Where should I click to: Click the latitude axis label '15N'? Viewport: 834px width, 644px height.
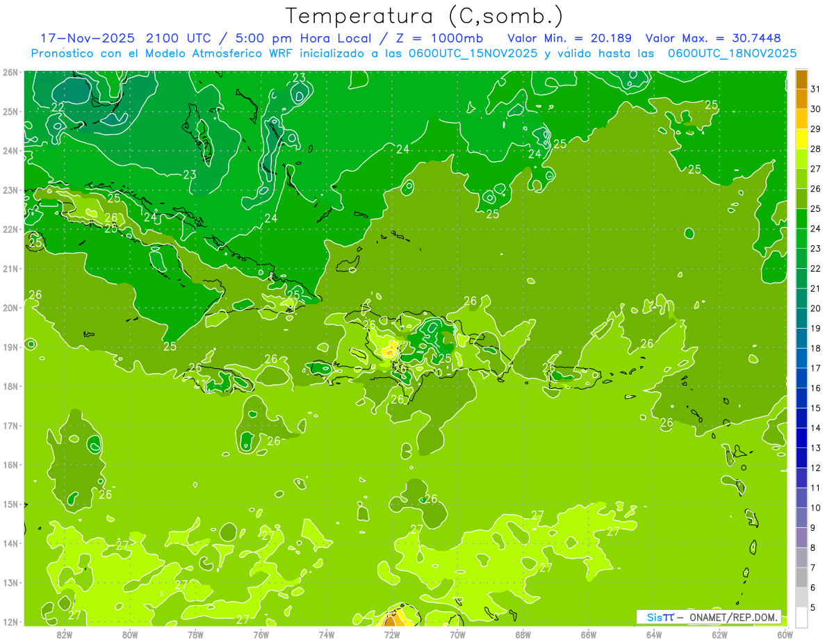[11, 504]
